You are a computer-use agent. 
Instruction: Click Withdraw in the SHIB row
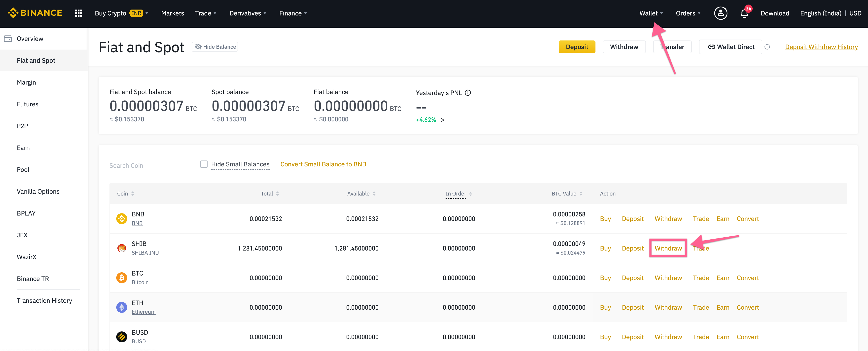[x=668, y=248]
